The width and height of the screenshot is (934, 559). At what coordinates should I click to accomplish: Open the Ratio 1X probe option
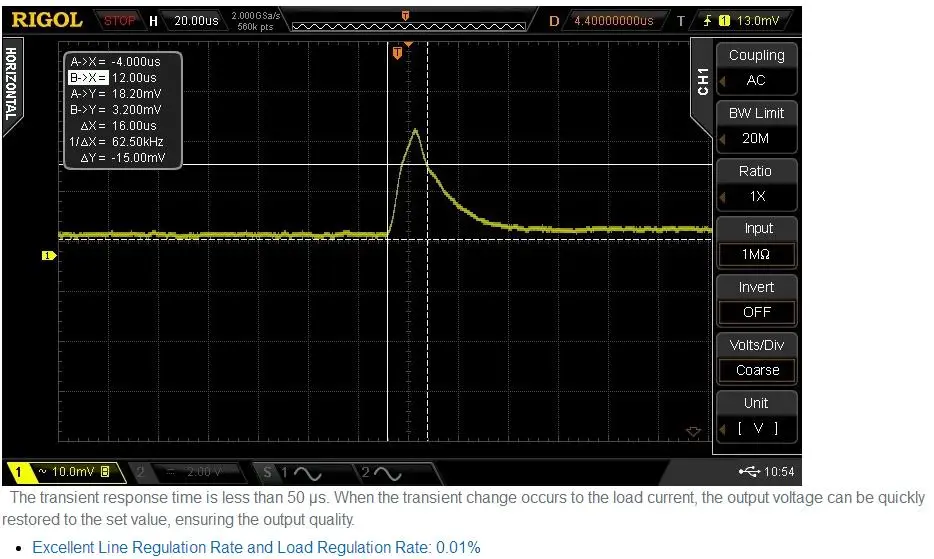(756, 184)
